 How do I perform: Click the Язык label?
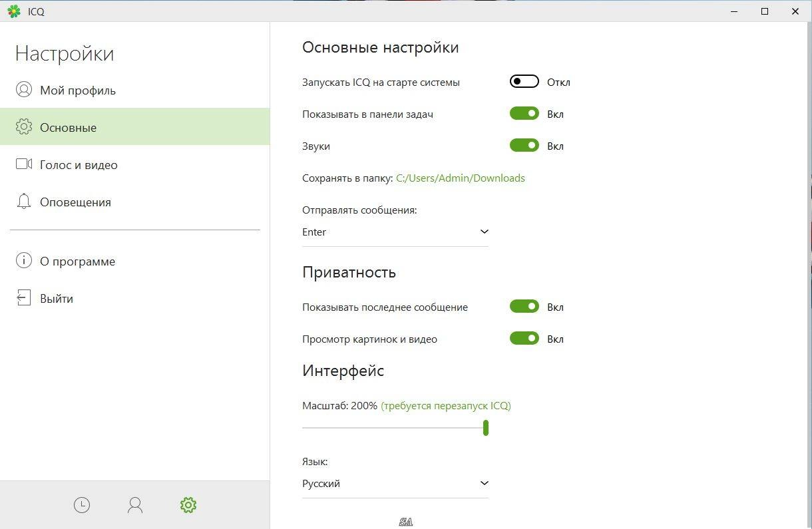pyautogui.click(x=315, y=461)
